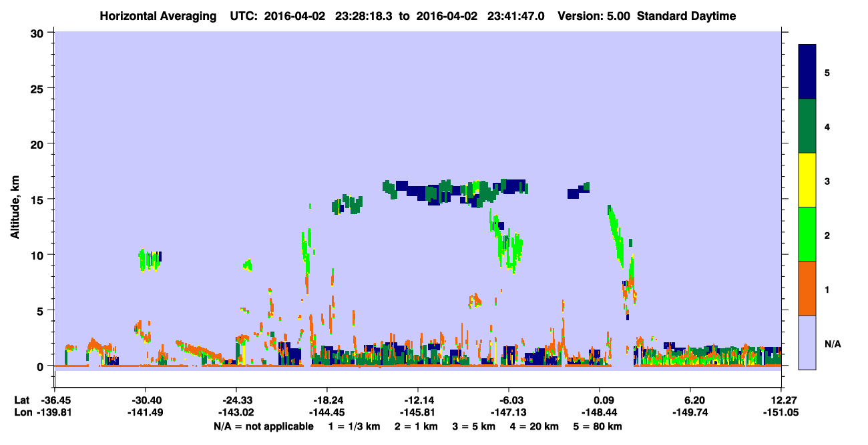Image resolution: width=868 pixels, height=445 pixels.
Task: Click the longitude value -145.81
Action: pyautogui.click(x=417, y=412)
